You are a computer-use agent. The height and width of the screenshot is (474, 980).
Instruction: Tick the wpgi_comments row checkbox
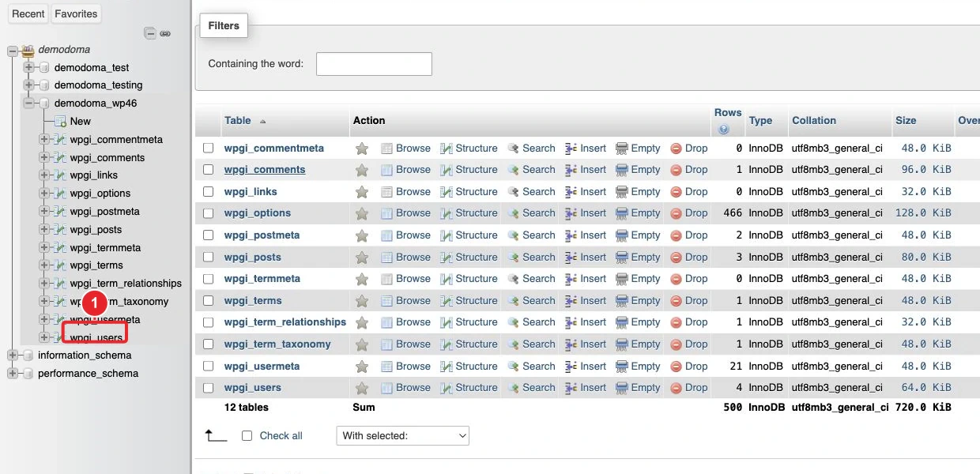(x=209, y=170)
